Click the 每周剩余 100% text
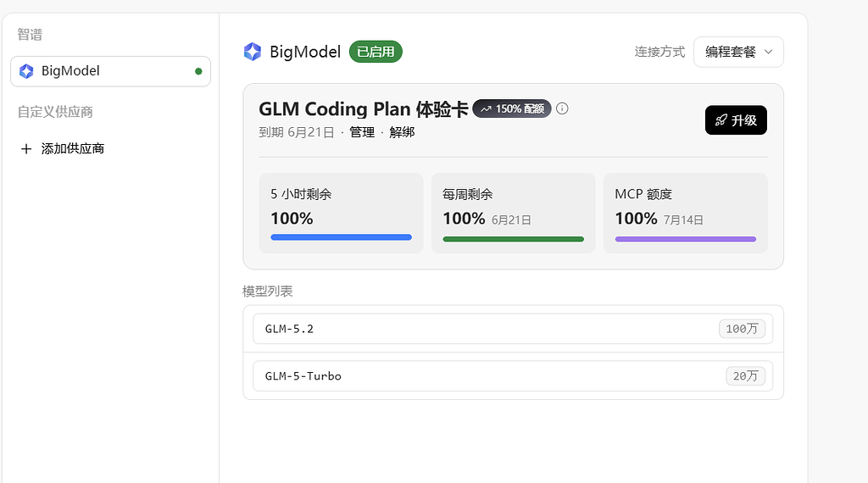The height and width of the screenshot is (483, 868). point(464,219)
